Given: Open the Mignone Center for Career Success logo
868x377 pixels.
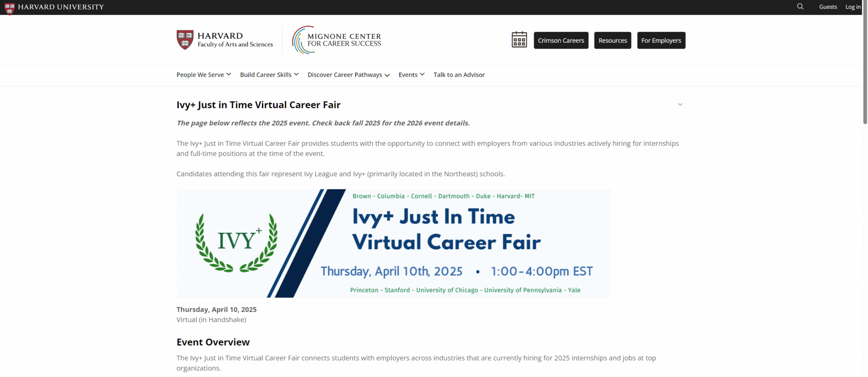Looking at the screenshot, I should (337, 40).
